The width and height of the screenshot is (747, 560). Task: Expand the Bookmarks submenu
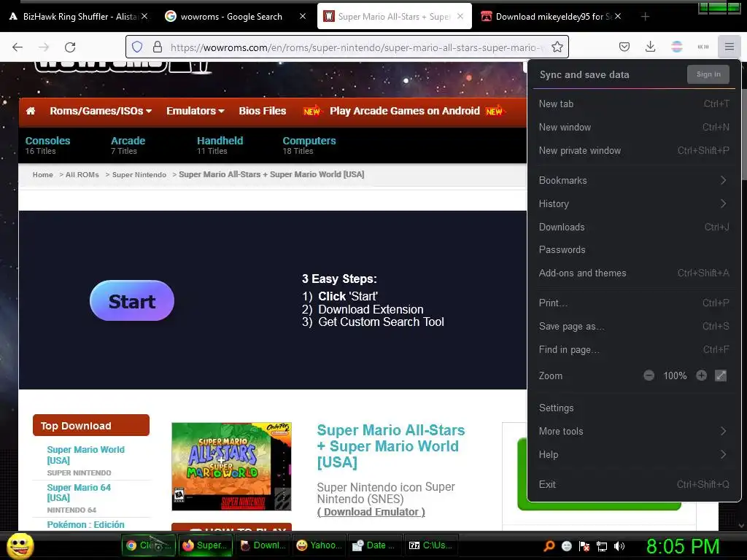click(634, 181)
